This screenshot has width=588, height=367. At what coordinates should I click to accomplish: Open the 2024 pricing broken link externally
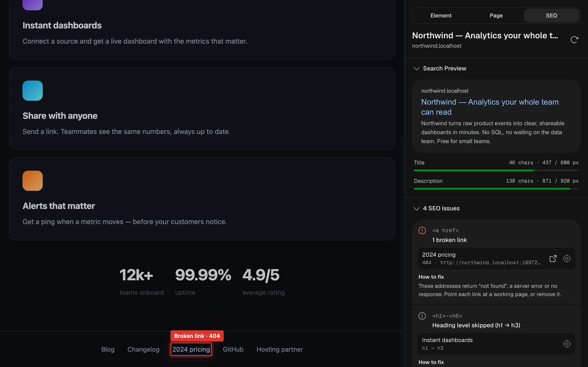click(553, 259)
